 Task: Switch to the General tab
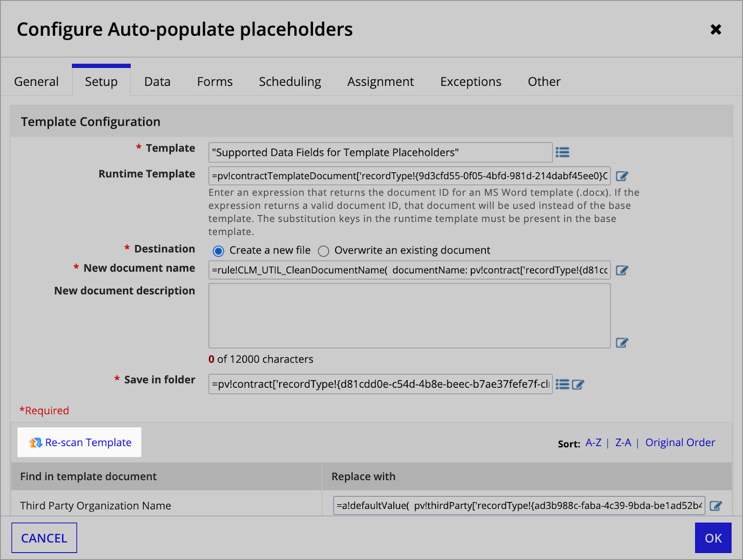click(36, 82)
